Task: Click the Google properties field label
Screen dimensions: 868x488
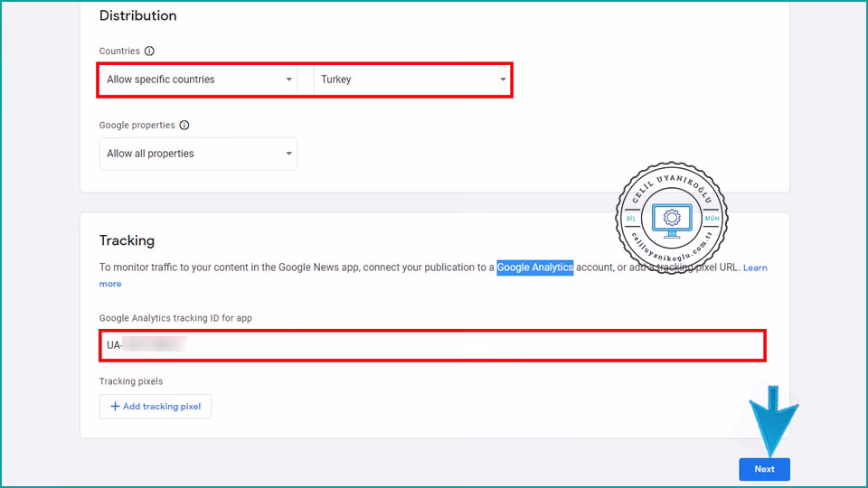Action: click(137, 126)
